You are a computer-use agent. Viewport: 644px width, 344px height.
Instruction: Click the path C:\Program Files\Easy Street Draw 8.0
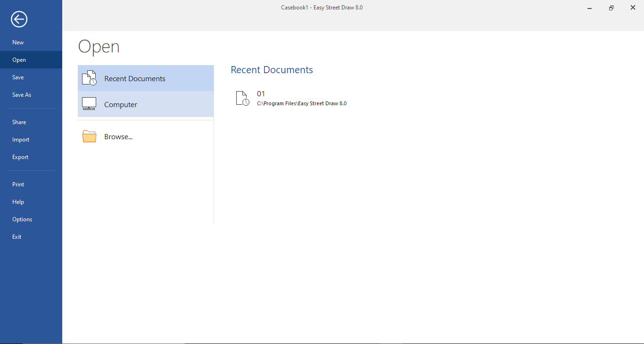pos(302,103)
